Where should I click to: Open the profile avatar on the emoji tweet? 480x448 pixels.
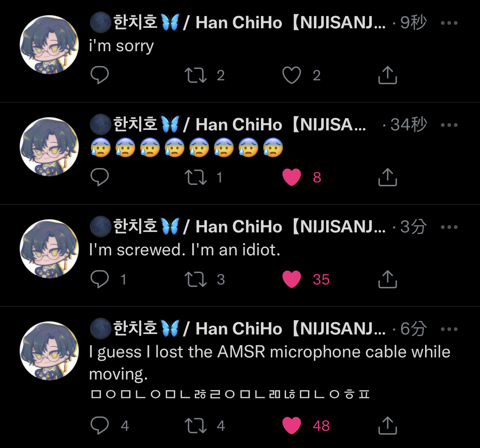click(x=49, y=147)
